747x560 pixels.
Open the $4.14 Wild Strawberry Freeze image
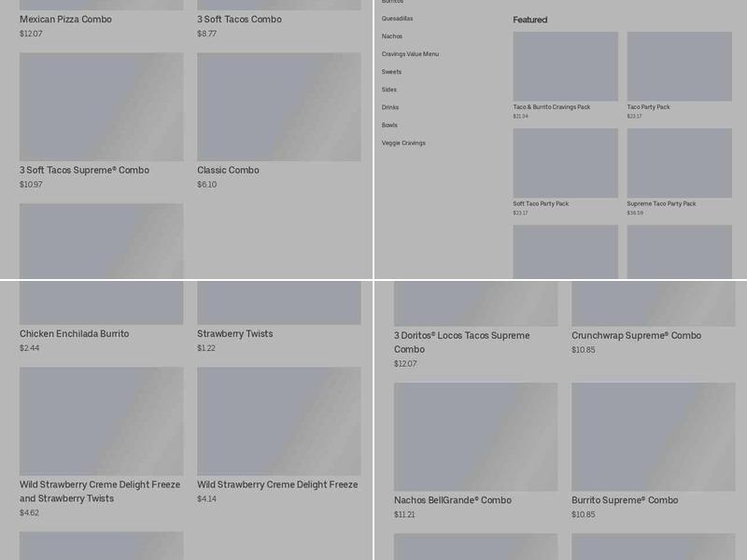(x=278, y=421)
